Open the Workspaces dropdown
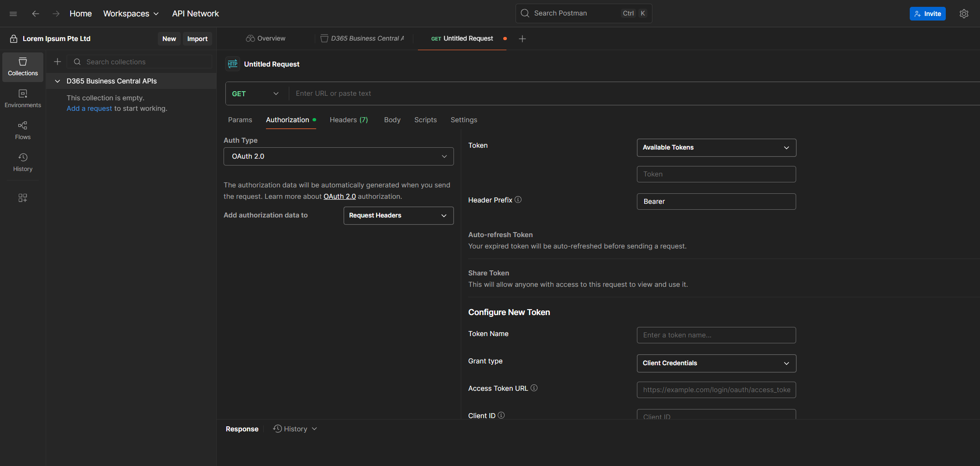Viewport: 980px width, 466px height. pyautogui.click(x=131, y=14)
